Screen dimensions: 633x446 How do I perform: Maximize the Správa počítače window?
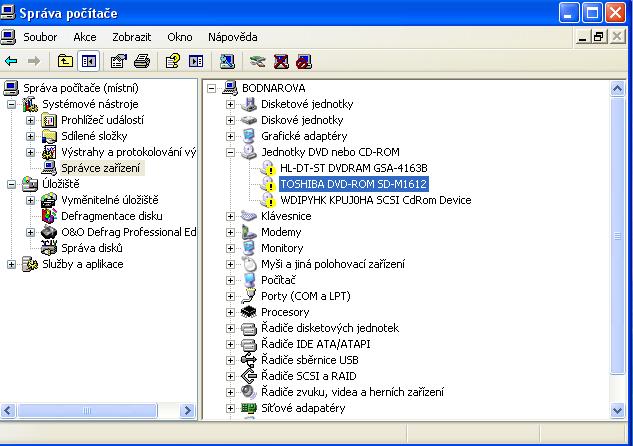[x=592, y=13]
